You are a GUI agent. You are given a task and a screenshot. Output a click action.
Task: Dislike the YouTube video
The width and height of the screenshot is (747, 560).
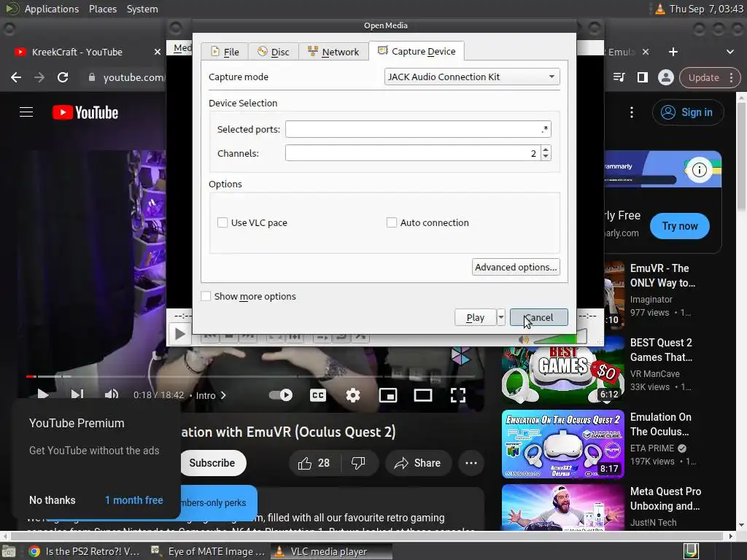tap(357, 463)
